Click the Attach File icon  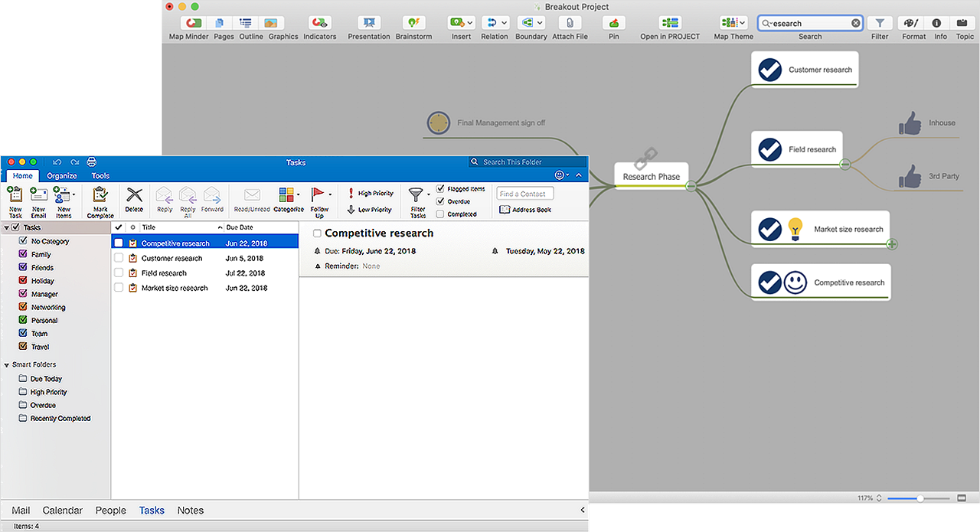click(570, 24)
